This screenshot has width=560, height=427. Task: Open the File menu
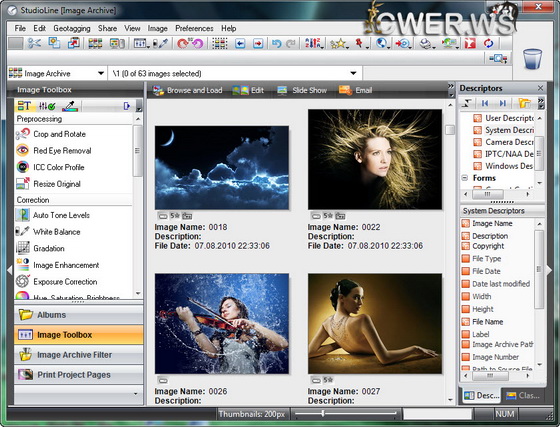(20, 28)
